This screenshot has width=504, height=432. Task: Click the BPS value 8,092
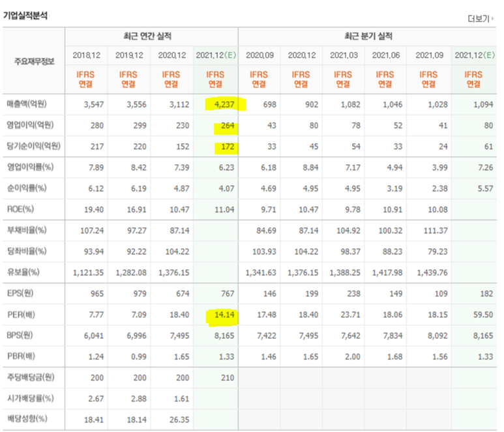(437, 336)
